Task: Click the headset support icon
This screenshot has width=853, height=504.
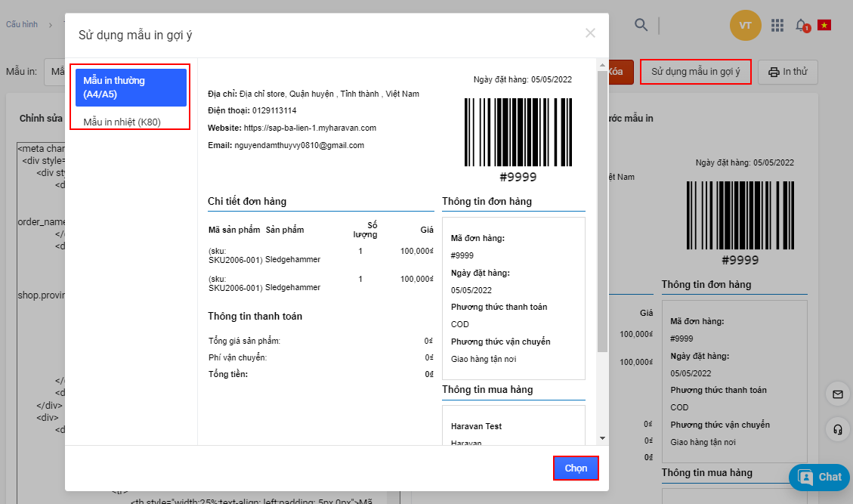Action: click(x=837, y=429)
